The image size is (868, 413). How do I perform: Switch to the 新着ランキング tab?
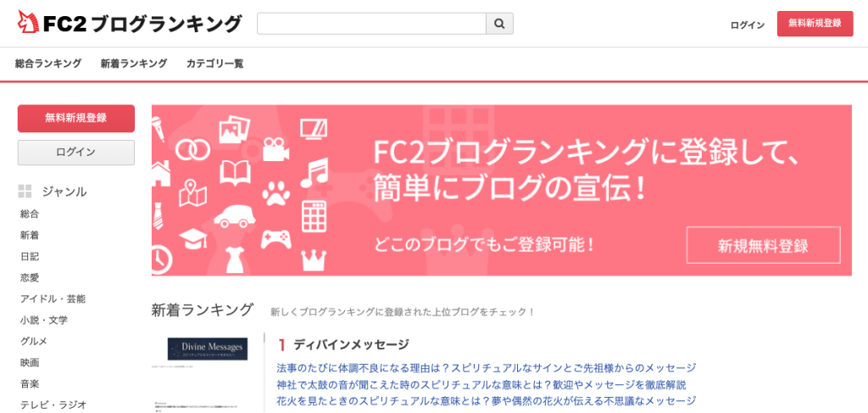(134, 64)
